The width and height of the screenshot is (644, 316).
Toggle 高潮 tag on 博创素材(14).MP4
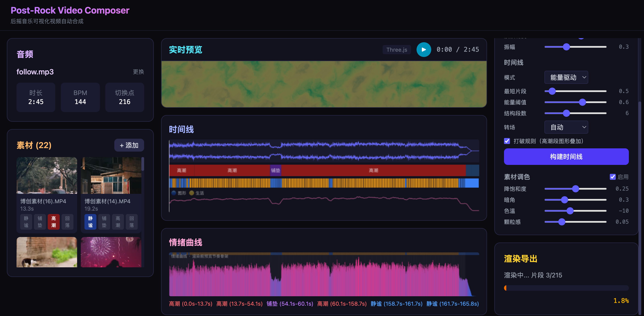(x=118, y=222)
